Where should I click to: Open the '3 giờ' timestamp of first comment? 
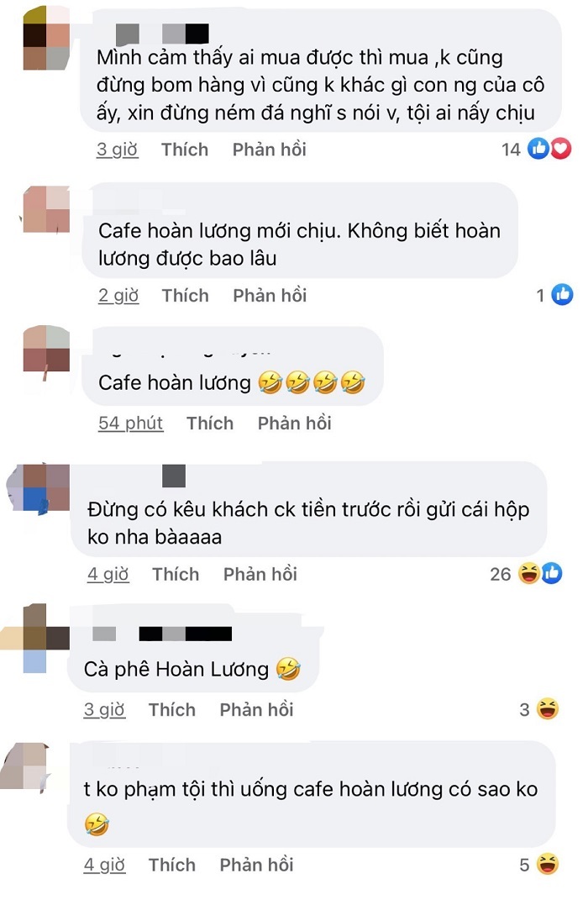[117, 150]
